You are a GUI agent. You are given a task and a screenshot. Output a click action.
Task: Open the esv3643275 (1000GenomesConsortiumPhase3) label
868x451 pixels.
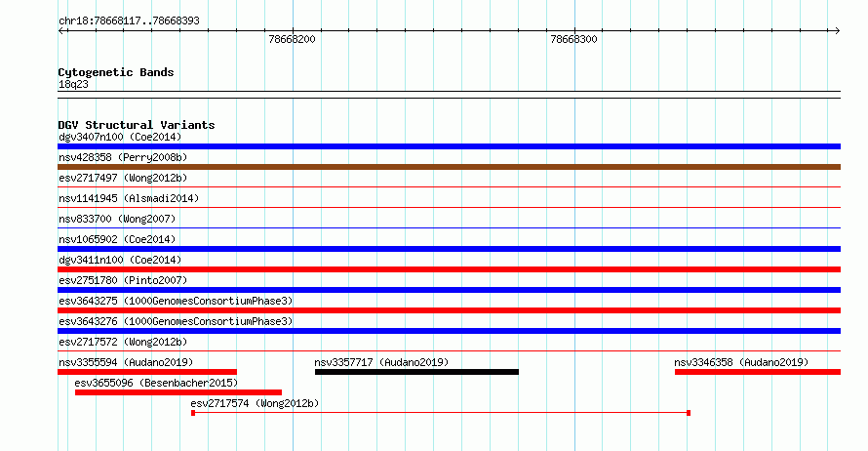(x=176, y=301)
